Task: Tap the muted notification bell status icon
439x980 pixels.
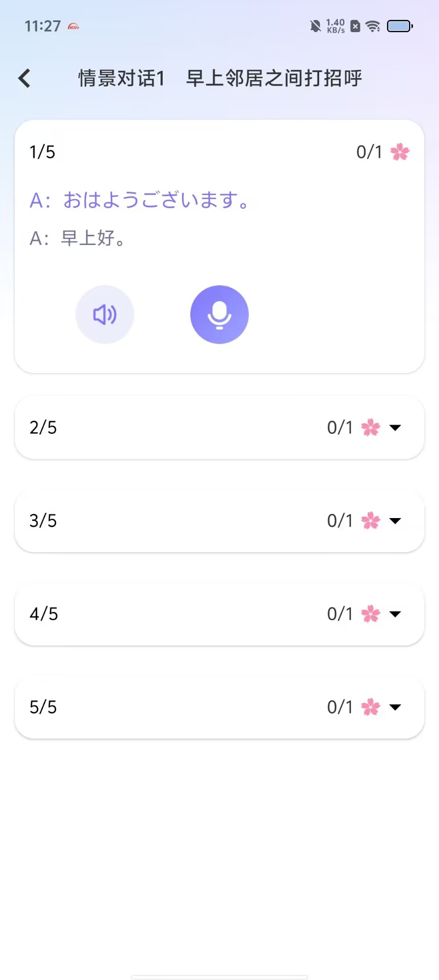Action: 316,26
